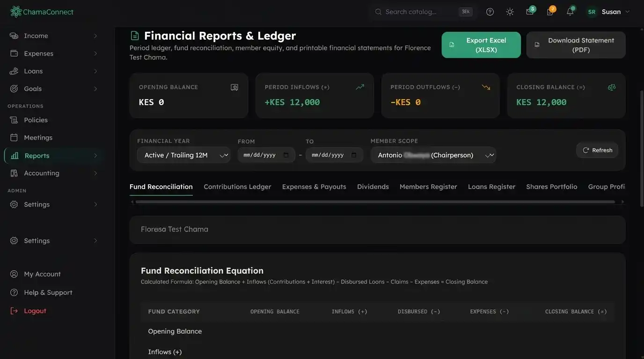This screenshot has height=359, width=644.
Task: Open calendar picker in From date field
Action: click(286, 155)
